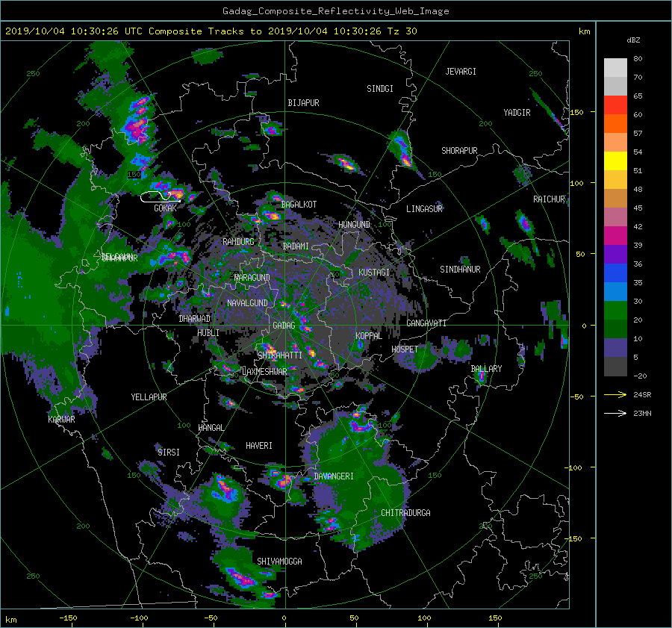The height and width of the screenshot is (628, 672).
Task: Click the NARAGUND city label
Action: pyautogui.click(x=252, y=278)
